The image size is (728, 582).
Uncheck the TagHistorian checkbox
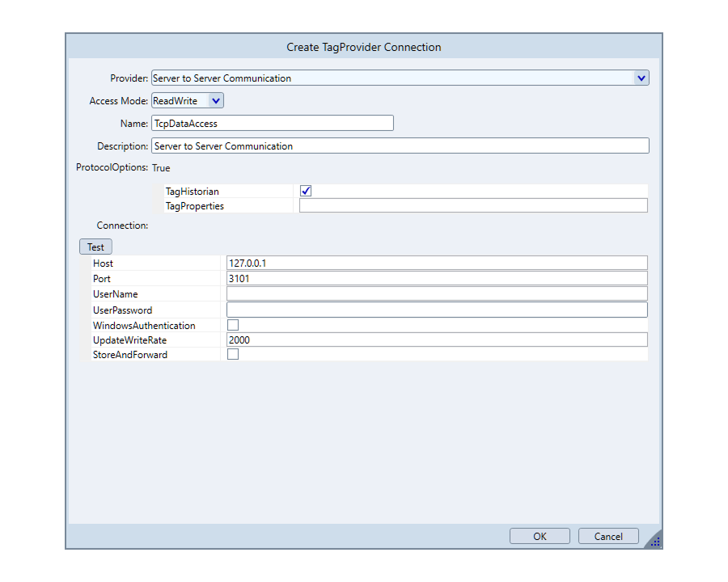(306, 192)
